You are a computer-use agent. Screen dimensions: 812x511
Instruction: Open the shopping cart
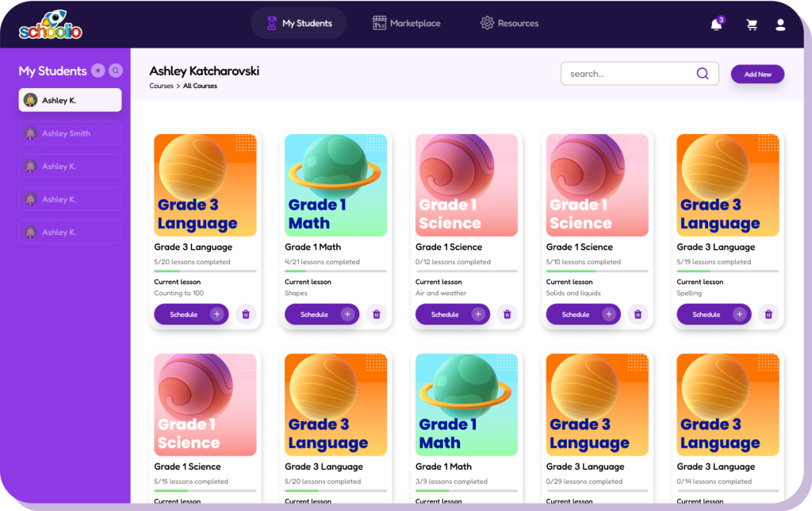point(752,25)
